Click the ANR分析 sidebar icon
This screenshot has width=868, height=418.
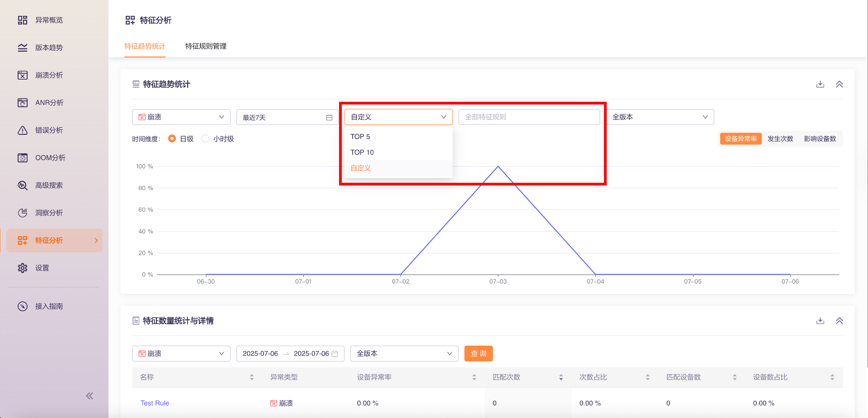[x=23, y=103]
